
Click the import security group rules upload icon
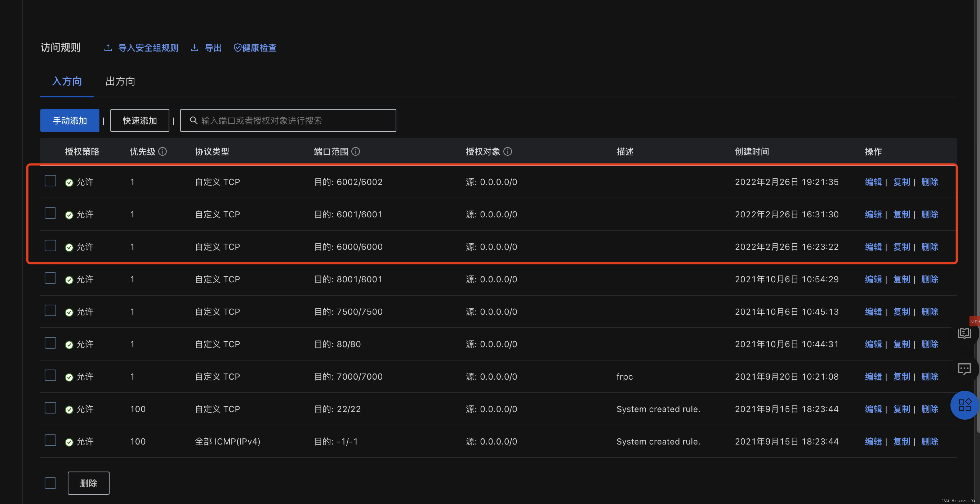(x=108, y=48)
